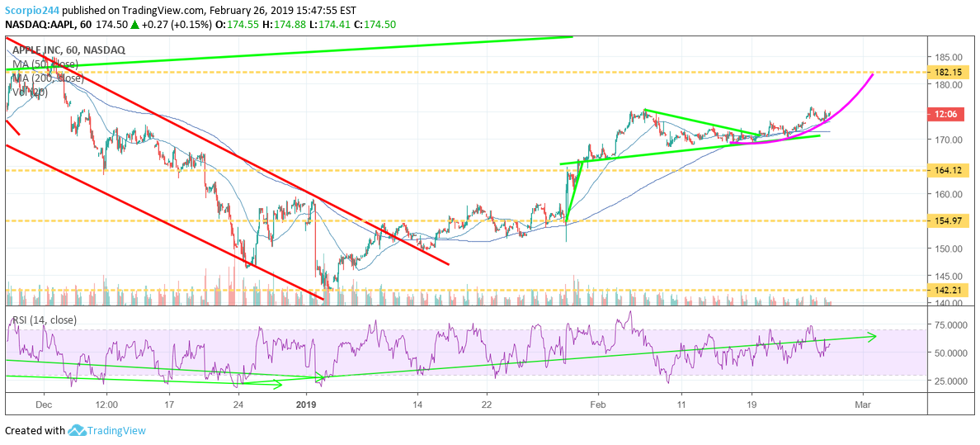980x445 pixels.
Task: Select the Vol (20) indicator label
Action: coord(31,92)
